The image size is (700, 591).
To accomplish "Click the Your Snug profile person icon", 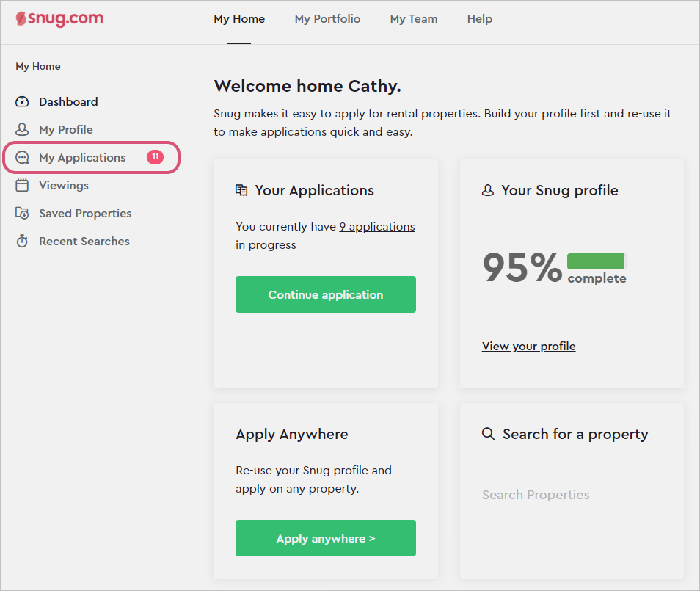I will pos(488,190).
